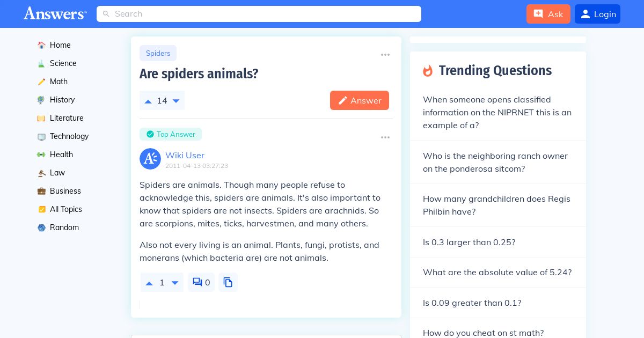The image size is (644, 338).
Task: Copy the answer with the copy icon
Action: coord(228,282)
